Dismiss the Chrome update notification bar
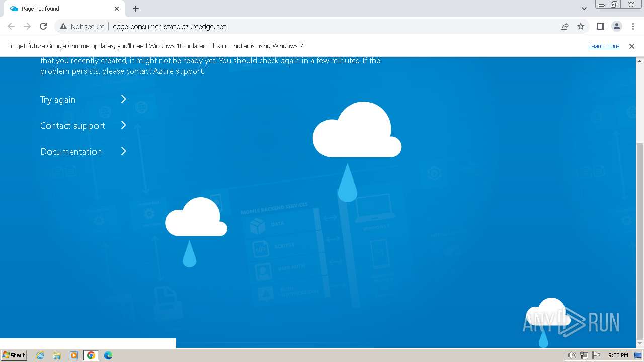The height and width of the screenshot is (362, 644). [632, 46]
